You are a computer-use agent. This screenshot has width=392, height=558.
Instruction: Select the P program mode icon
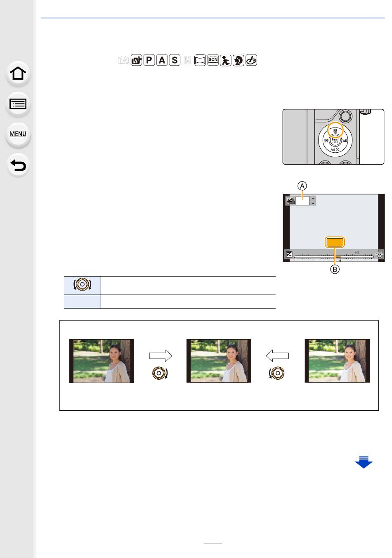coord(149,60)
